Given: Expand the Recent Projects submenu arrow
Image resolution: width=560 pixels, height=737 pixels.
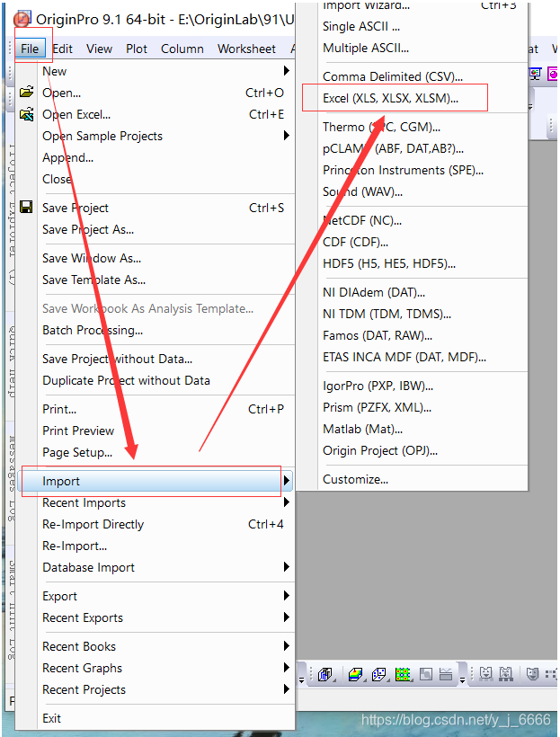Looking at the screenshot, I should (x=287, y=689).
